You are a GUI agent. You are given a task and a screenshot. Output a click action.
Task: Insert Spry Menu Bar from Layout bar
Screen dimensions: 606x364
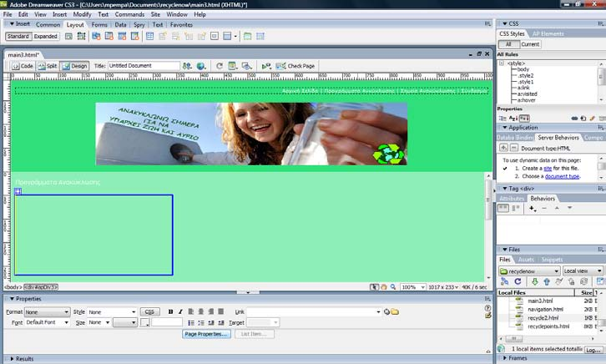click(x=96, y=37)
